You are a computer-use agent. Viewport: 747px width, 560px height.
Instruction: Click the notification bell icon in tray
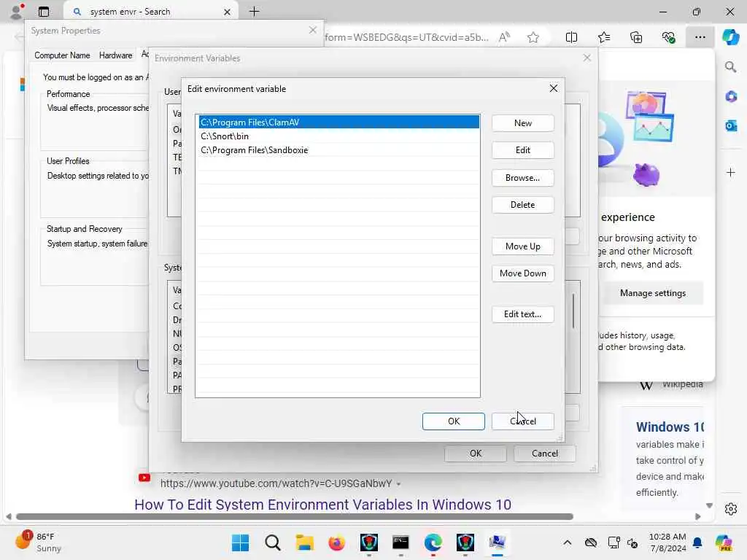(697, 542)
